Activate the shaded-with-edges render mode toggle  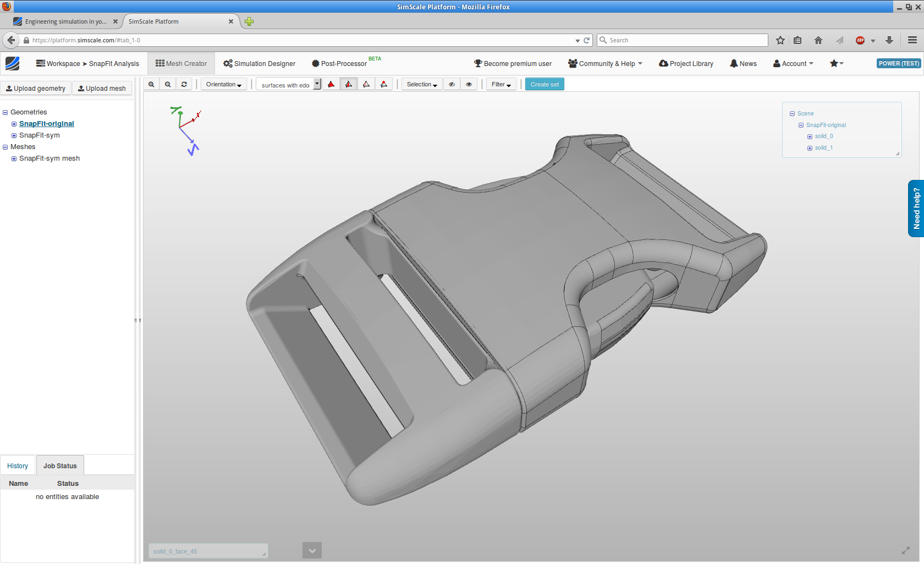349,84
